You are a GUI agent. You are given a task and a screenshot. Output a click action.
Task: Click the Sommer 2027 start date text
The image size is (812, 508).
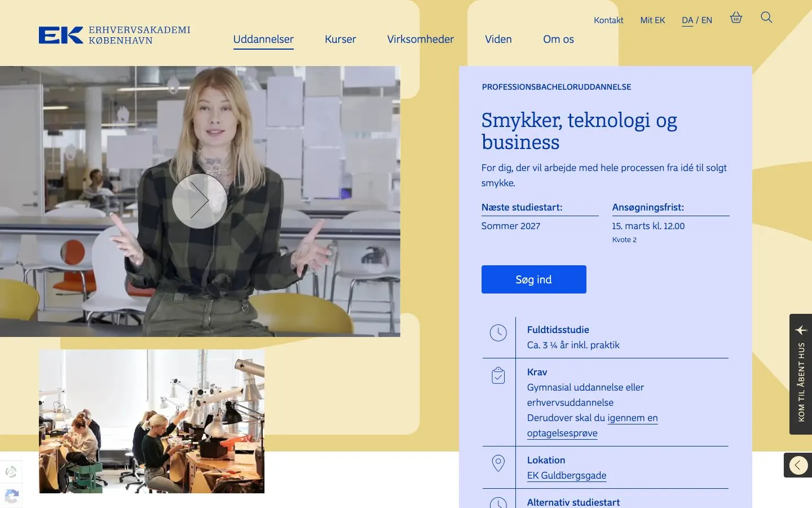point(511,226)
